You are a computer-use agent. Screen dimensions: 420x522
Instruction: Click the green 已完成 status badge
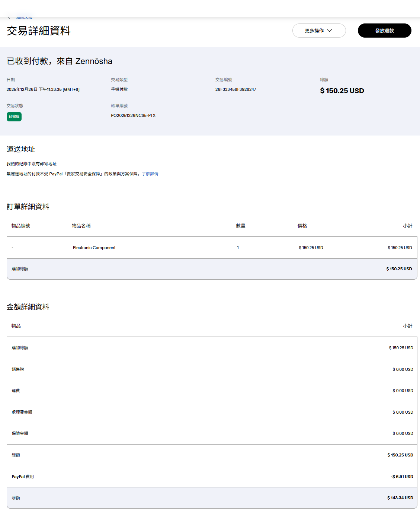pos(14,117)
